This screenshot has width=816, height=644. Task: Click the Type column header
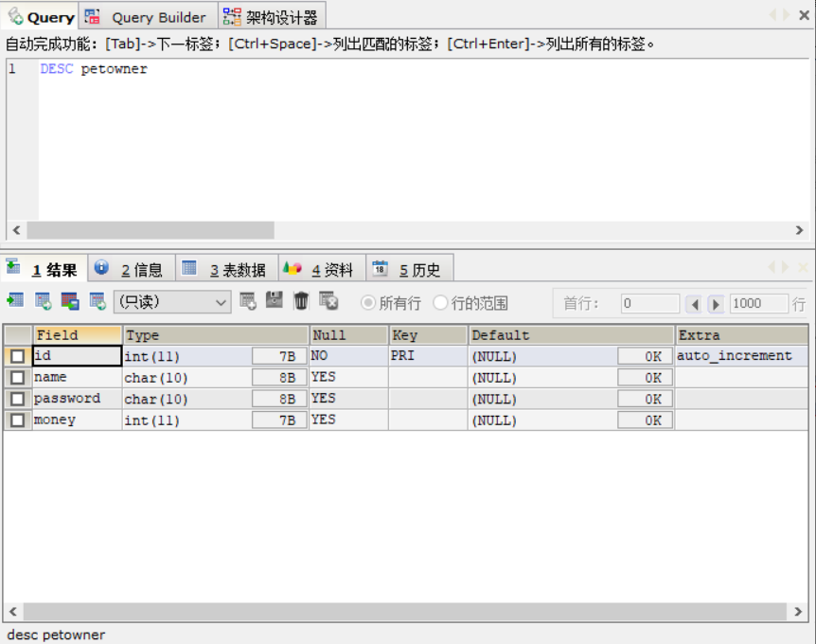tap(216, 334)
